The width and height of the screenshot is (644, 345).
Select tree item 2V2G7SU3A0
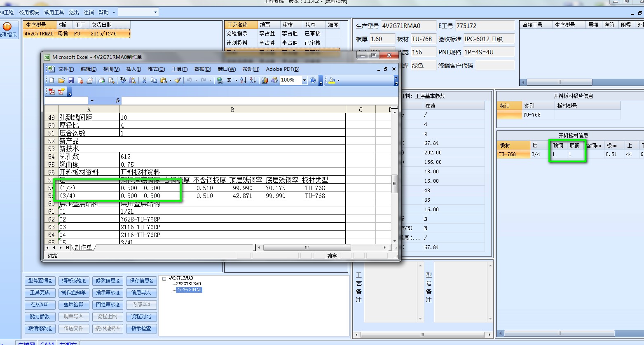pos(188,284)
